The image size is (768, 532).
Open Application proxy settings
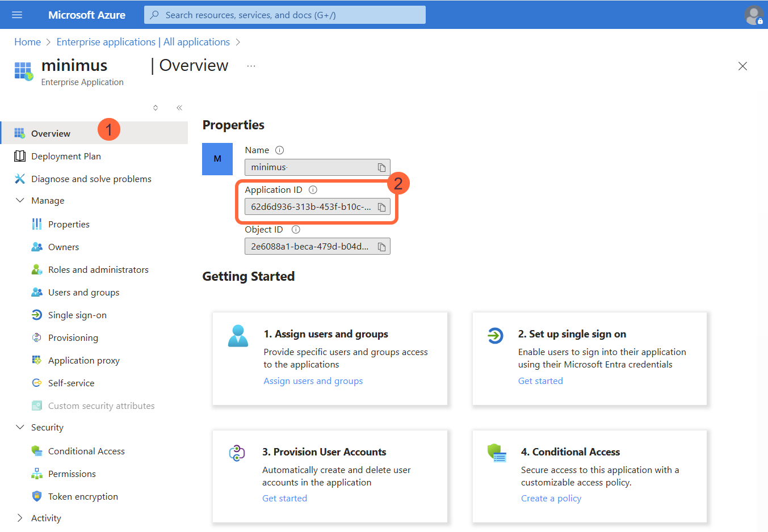83,360
